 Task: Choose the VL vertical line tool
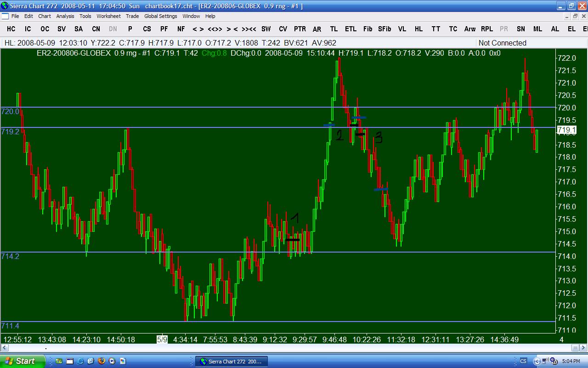click(x=402, y=29)
